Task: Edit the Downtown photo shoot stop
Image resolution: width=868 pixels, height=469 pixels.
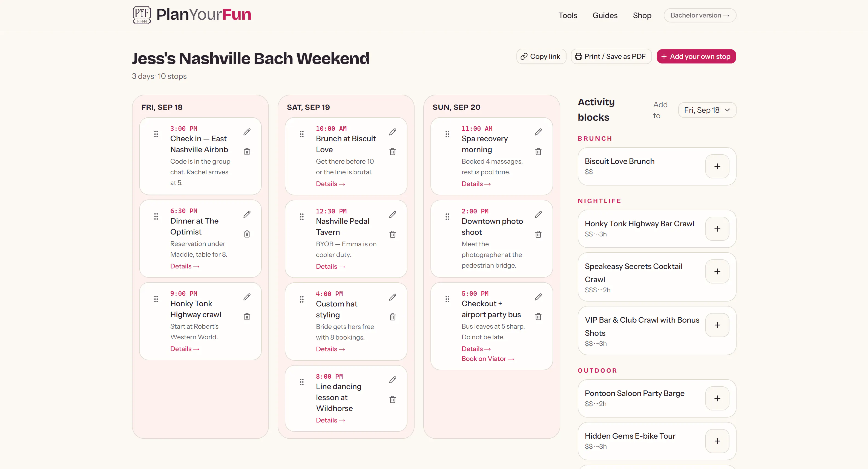Action: click(x=538, y=215)
